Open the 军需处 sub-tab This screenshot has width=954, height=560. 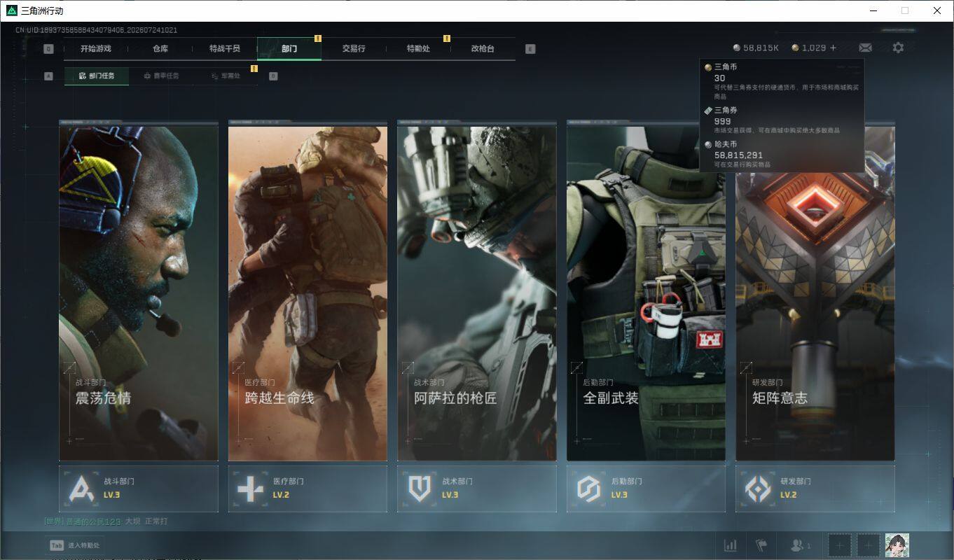point(226,76)
